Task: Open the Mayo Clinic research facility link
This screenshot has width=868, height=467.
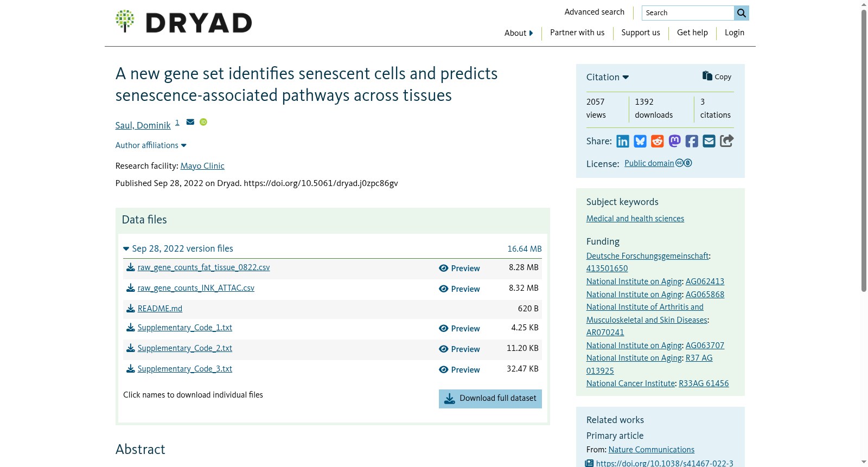Action: point(202,166)
